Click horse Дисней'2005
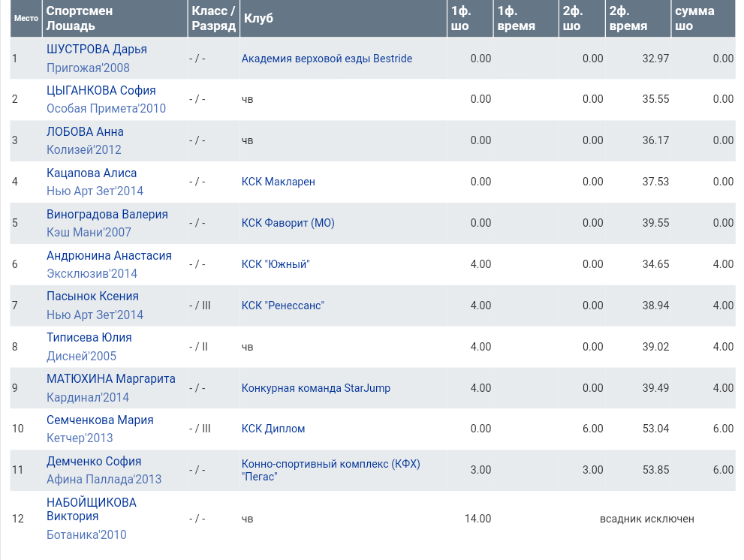This screenshot has width=744, height=560. tap(81, 357)
